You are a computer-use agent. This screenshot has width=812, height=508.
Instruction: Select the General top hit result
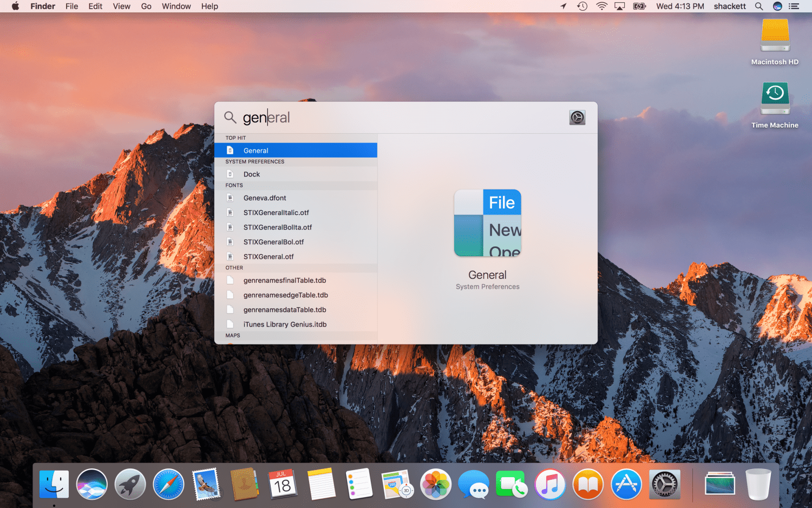(296, 151)
